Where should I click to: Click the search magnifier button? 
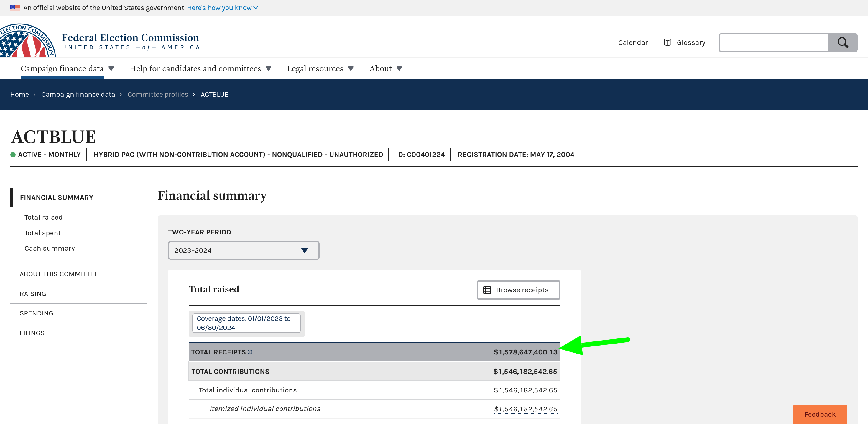(842, 42)
